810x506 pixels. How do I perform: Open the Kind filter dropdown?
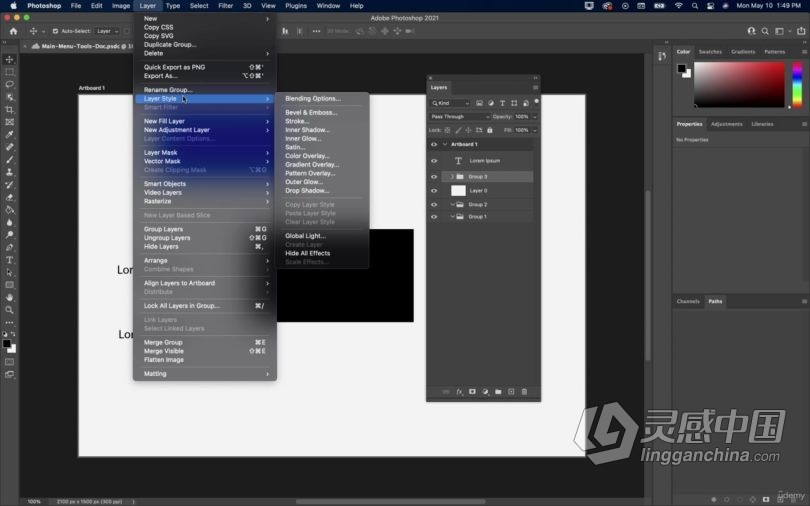coord(450,103)
